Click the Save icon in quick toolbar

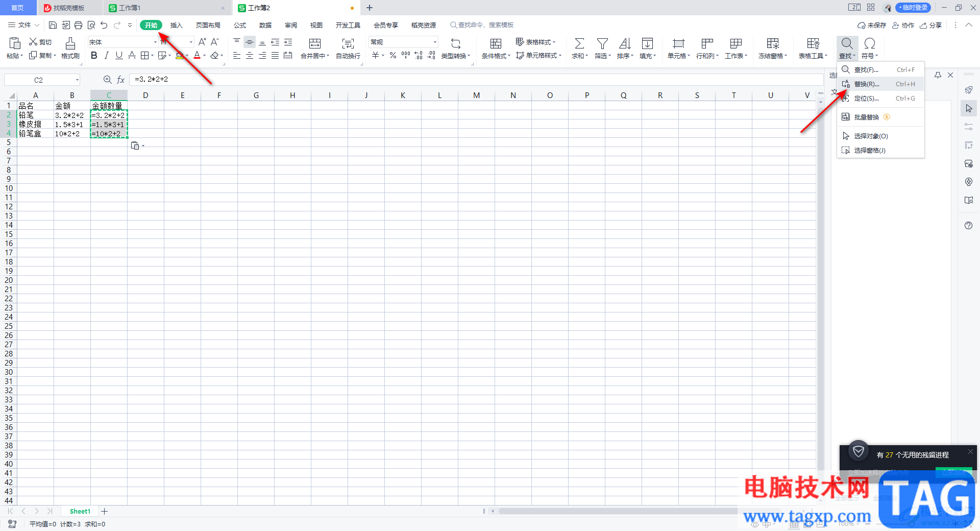(x=53, y=25)
